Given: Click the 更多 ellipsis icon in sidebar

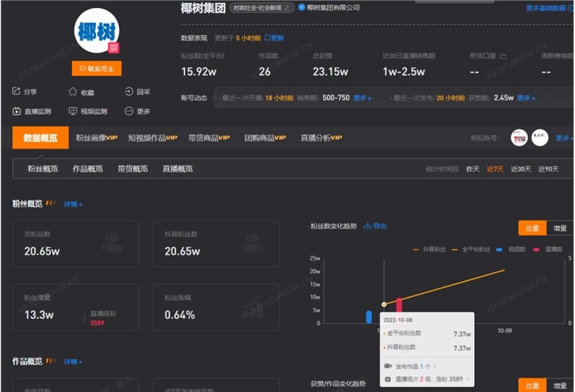Looking at the screenshot, I should pos(129,111).
